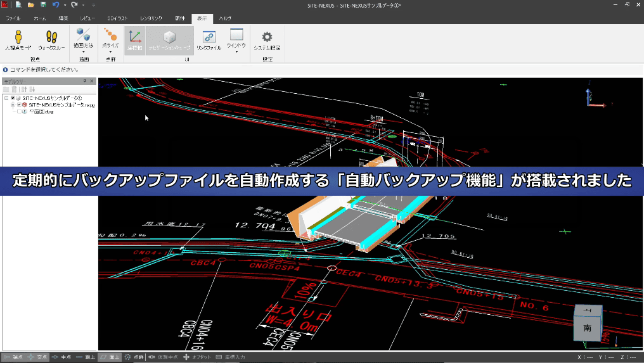Click the open folder quick-access icon

[x=31, y=5]
